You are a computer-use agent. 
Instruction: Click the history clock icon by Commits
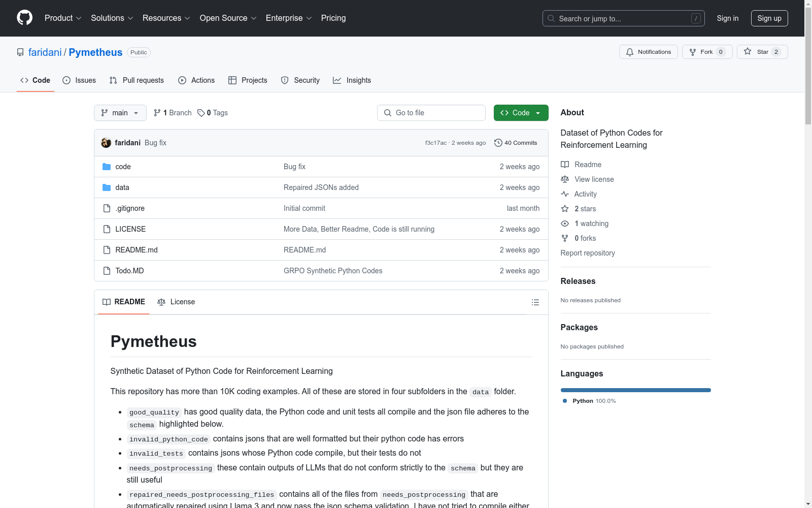point(498,143)
